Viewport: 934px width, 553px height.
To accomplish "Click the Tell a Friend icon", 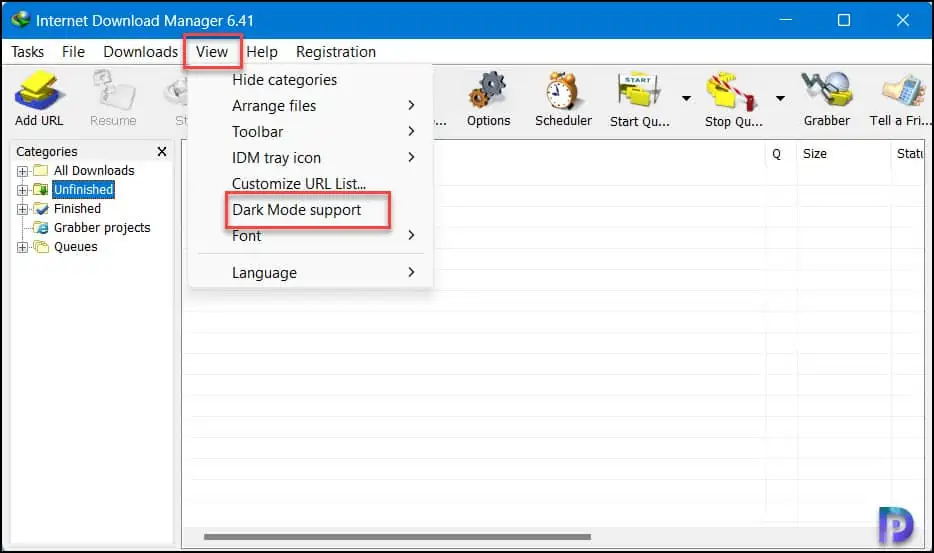I will (903, 91).
